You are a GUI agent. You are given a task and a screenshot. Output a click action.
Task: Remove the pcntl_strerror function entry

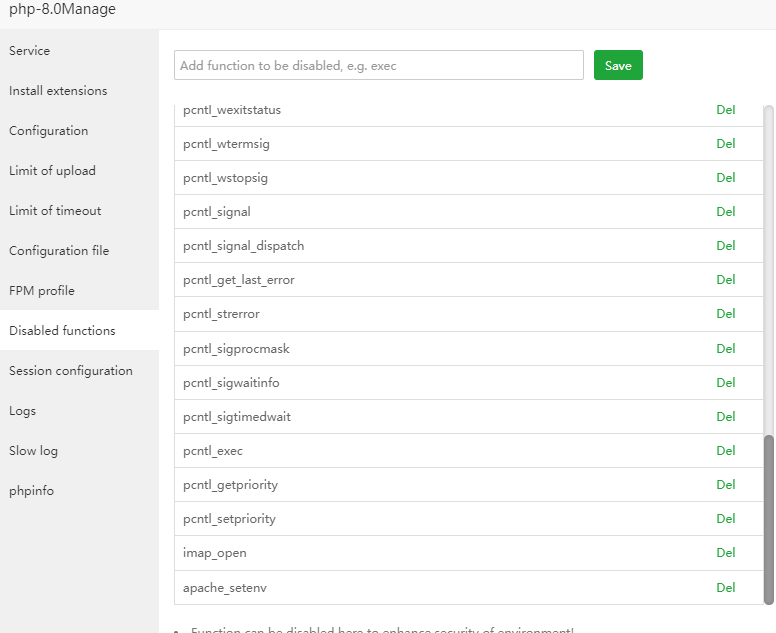point(725,314)
